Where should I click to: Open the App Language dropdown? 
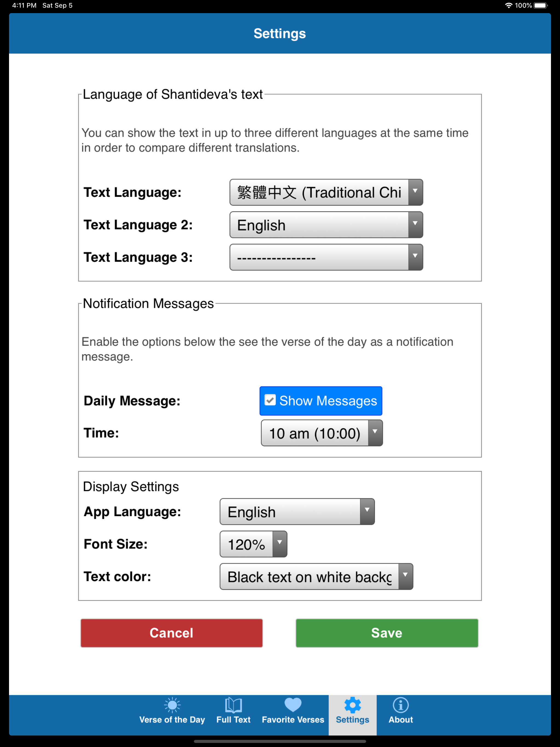point(297,512)
